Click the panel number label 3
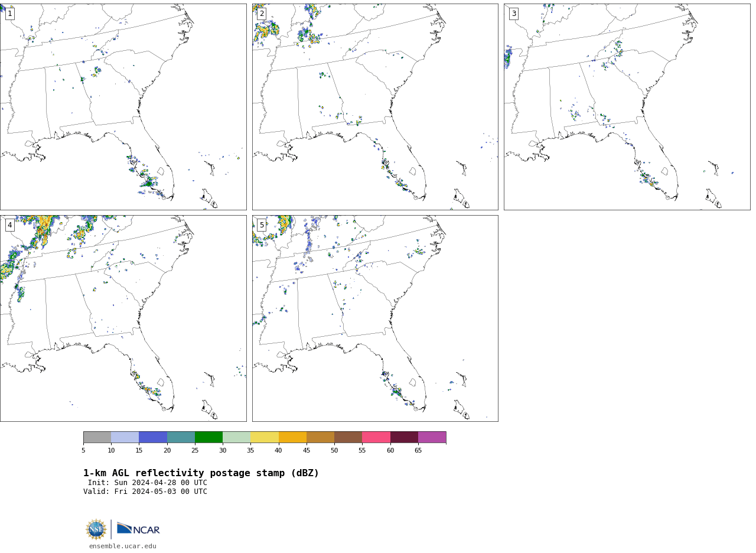 pyautogui.click(x=513, y=14)
